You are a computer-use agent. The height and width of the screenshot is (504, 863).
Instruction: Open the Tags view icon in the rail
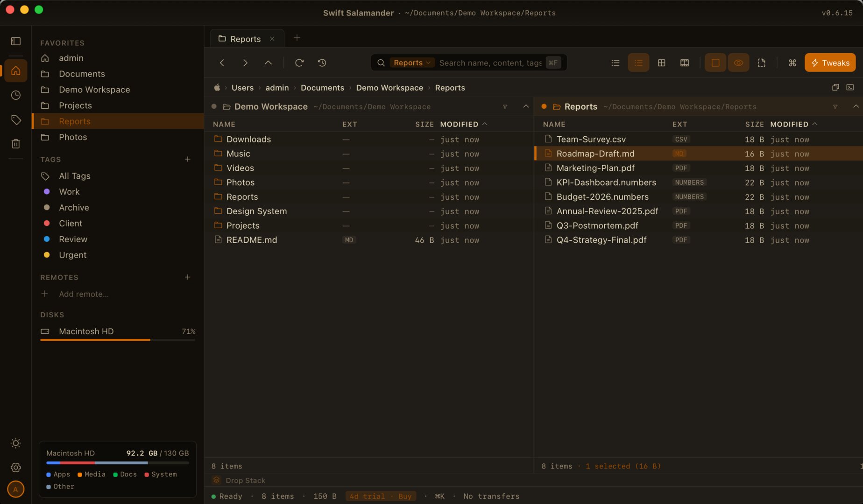click(15, 120)
